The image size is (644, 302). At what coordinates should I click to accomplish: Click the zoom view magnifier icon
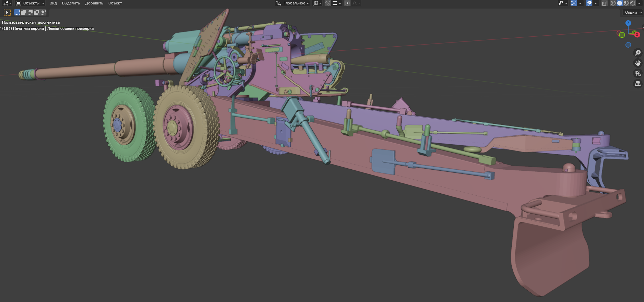638,53
